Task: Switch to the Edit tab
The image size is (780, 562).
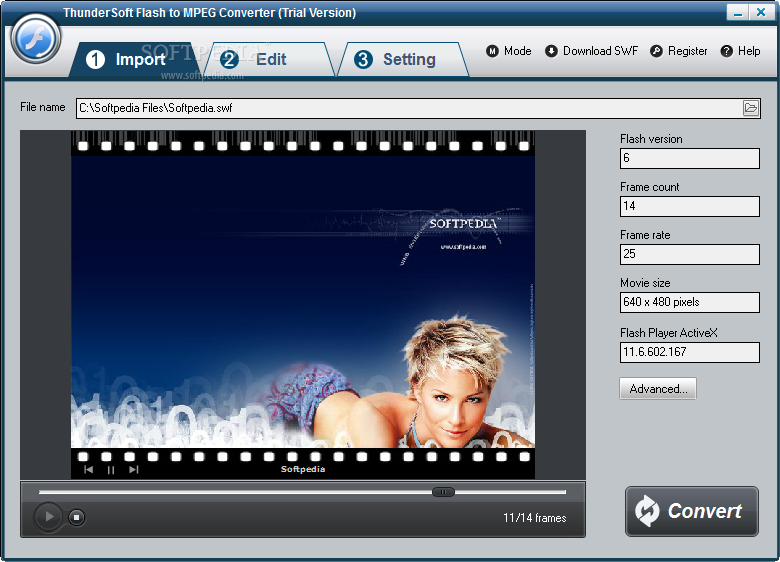Action: click(x=269, y=60)
